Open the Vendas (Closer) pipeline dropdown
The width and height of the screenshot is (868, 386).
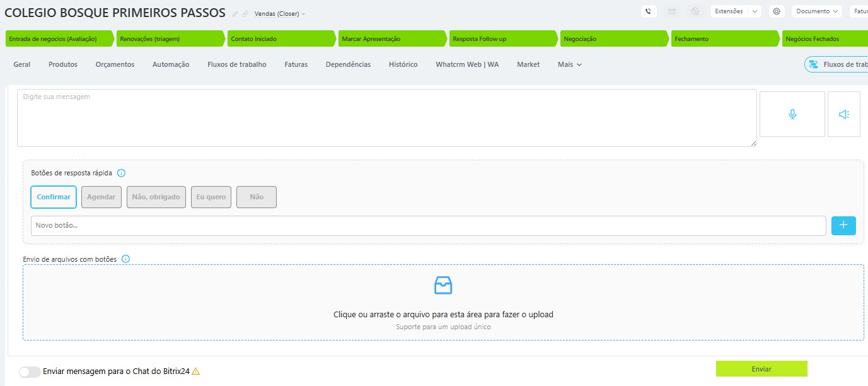279,14
